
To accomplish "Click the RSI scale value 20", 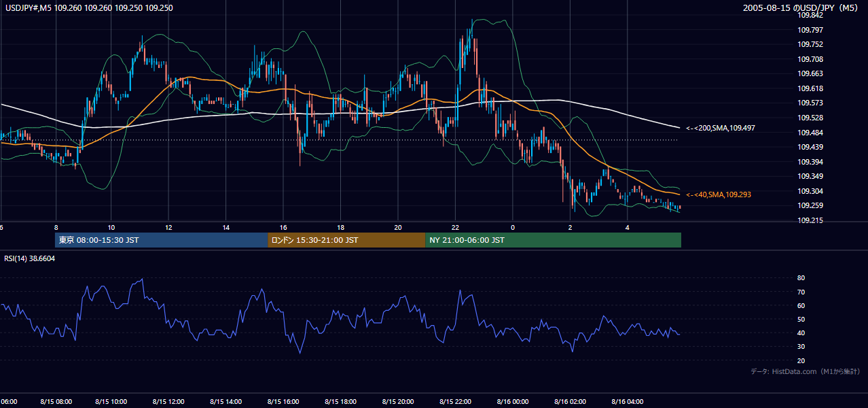I will coord(801,360).
